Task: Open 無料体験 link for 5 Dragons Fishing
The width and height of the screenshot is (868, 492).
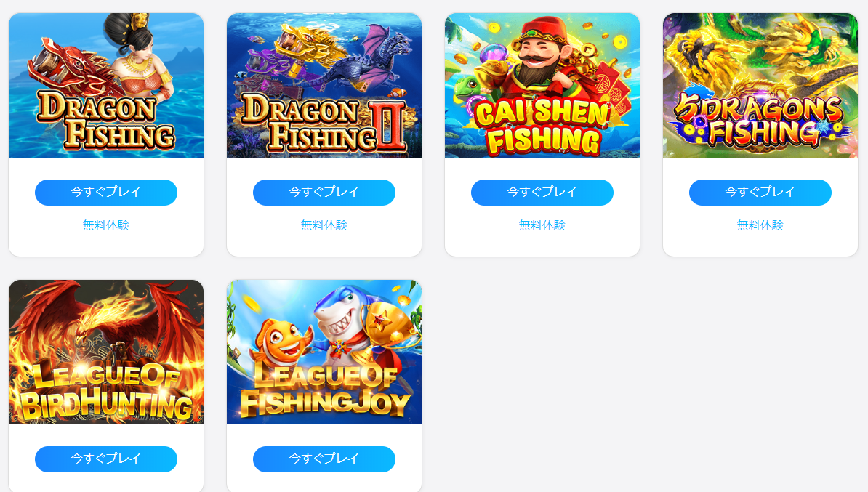Action: click(760, 225)
